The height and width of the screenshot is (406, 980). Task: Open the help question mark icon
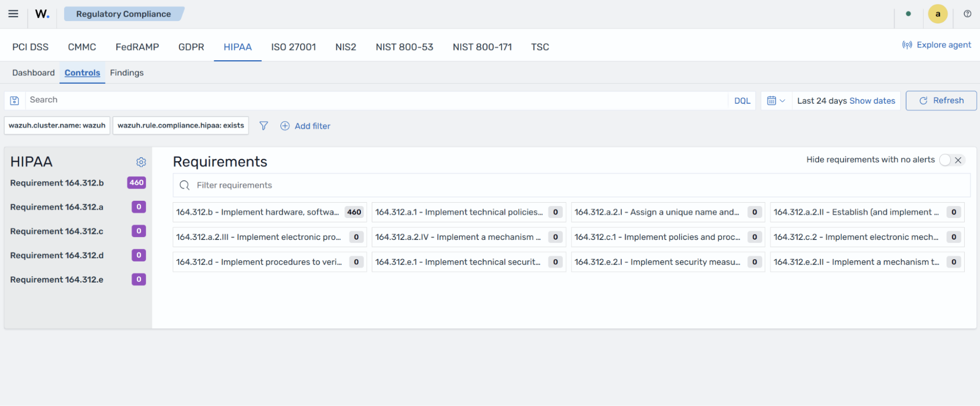click(x=967, y=14)
